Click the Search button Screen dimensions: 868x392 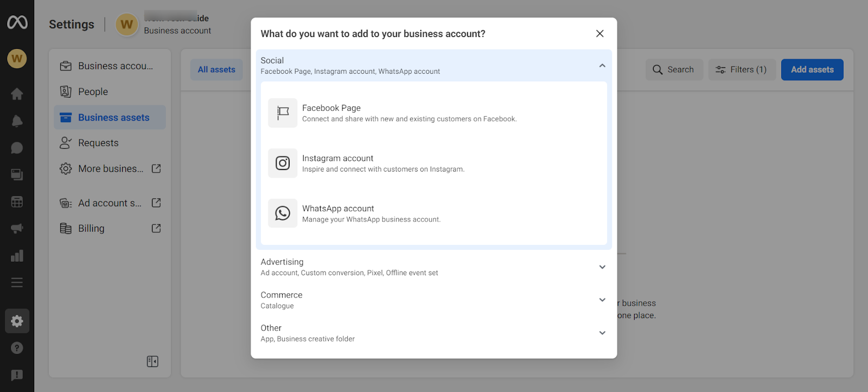coord(674,69)
